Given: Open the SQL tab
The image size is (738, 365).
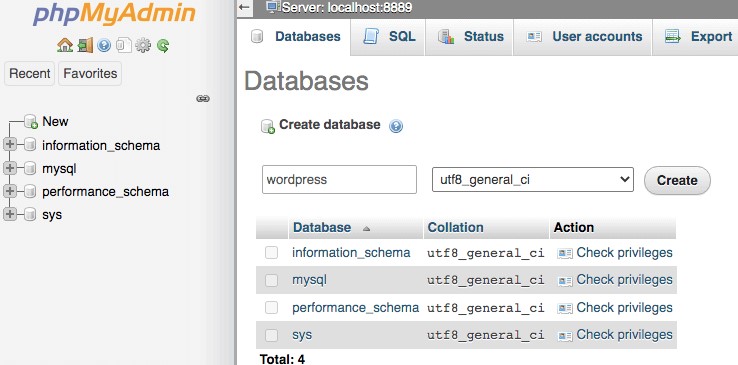Looking at the screenshot, I should point(389,37).
